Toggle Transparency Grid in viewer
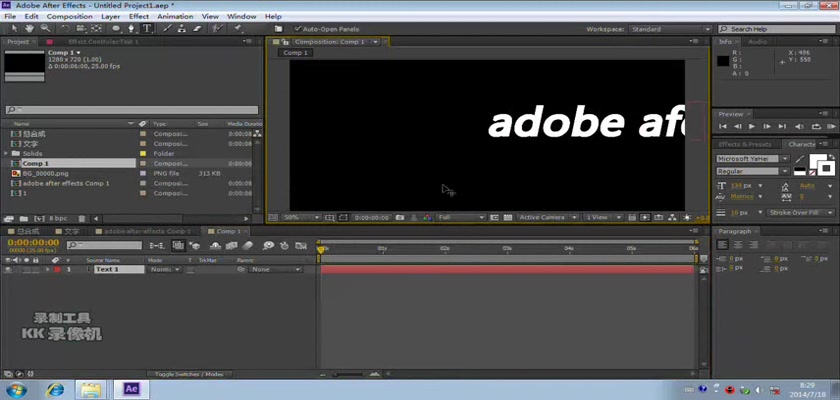This screenshot has height=400, width=840. click(x=507, y=217)
